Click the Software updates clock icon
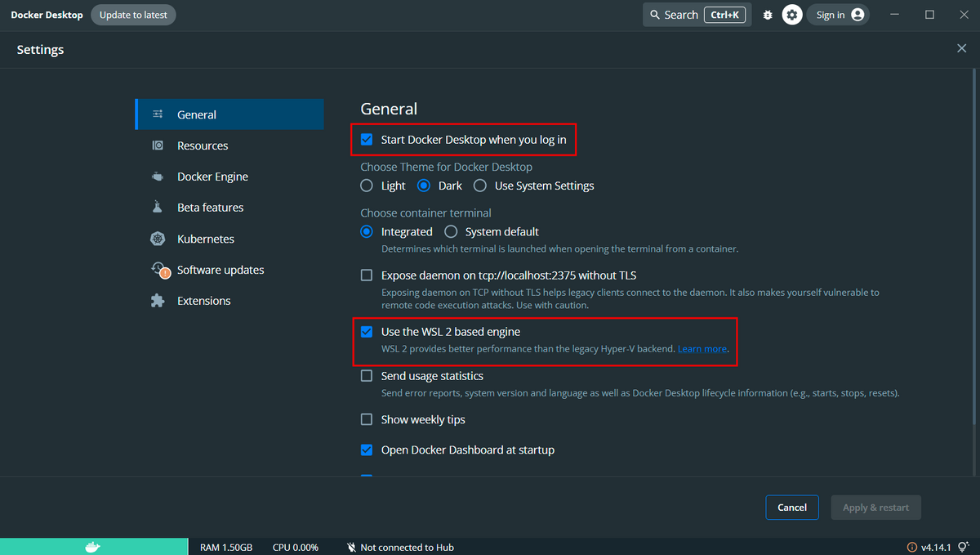Viewport: 980px width, 555px height. click(159, 270)
